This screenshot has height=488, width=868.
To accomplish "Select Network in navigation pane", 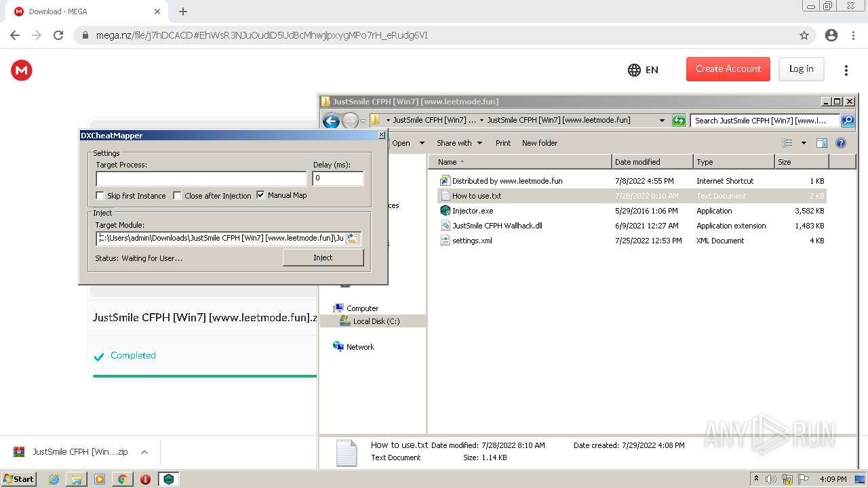I will tap(360, 347).
